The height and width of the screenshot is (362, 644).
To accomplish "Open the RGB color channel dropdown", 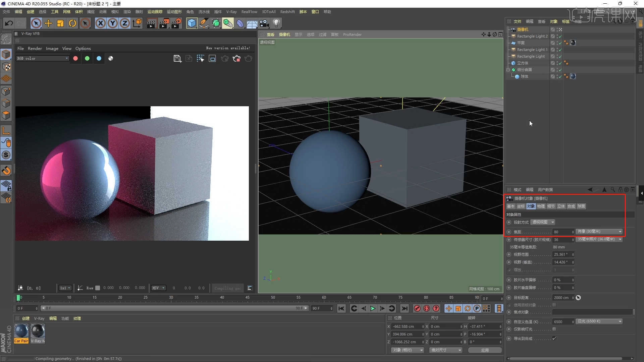I will 43,58.
